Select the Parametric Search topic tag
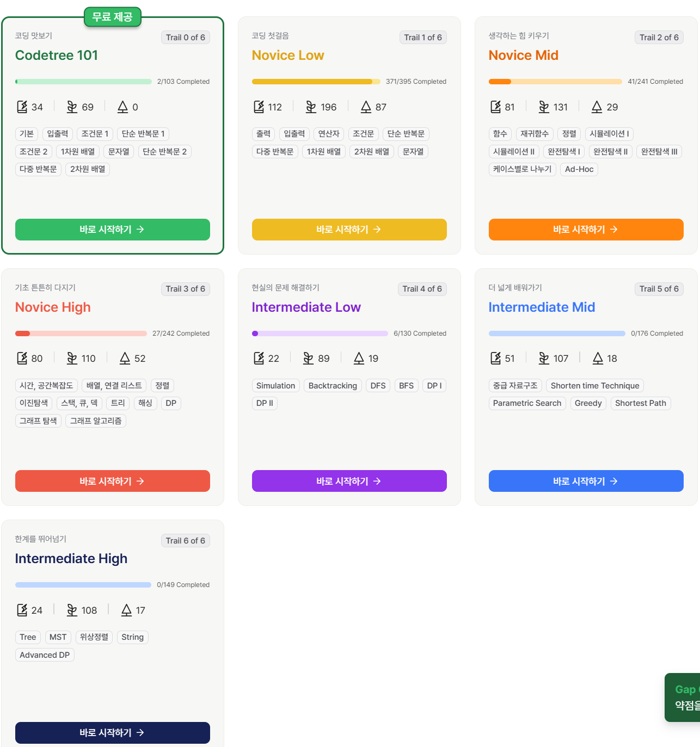 click(527, 403)
